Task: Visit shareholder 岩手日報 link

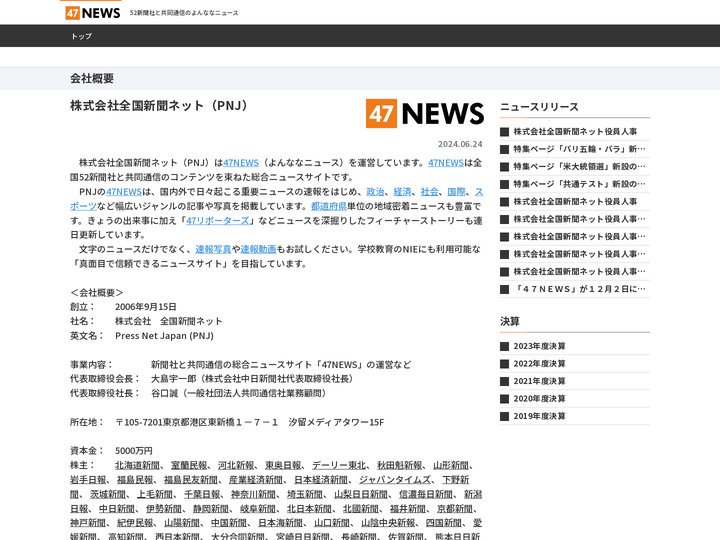Action: (x=88, y=480)
